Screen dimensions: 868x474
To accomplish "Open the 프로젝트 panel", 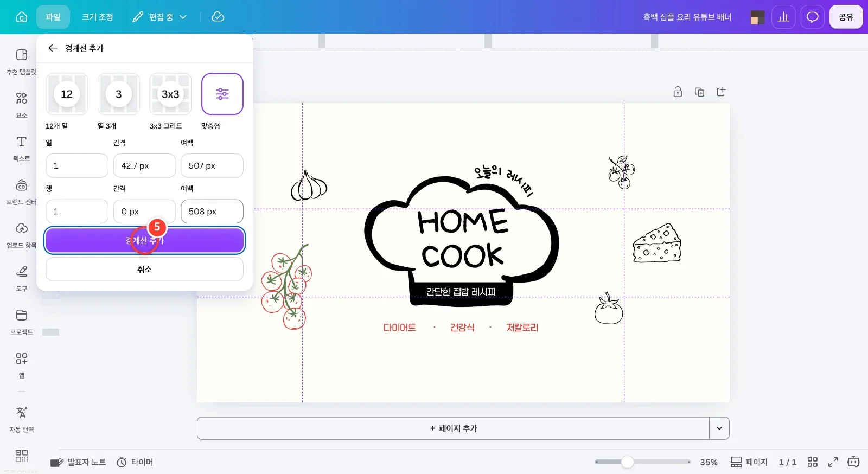I will pyautogui.click(x=22, y=322).
